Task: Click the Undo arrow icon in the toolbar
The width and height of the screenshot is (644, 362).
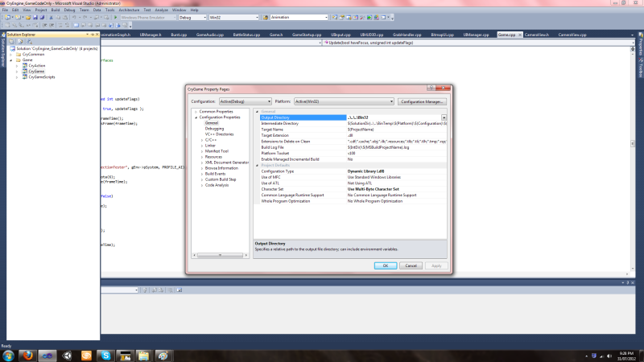Action: (74, 17)
